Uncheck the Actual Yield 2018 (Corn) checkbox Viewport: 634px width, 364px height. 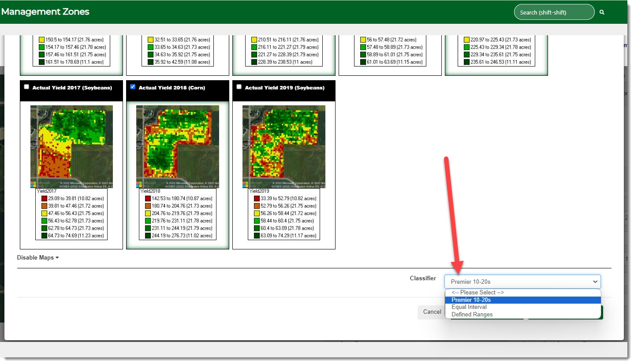pyautogui.click(x=133, y=87)
